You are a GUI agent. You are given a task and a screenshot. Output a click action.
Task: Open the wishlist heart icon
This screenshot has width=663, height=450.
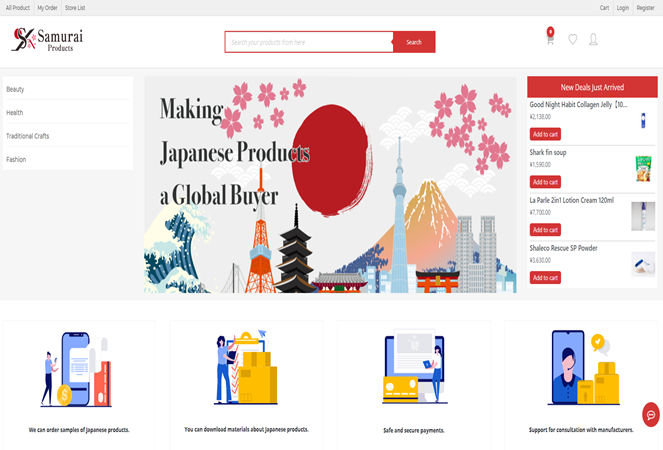click(x=572, y=40)
